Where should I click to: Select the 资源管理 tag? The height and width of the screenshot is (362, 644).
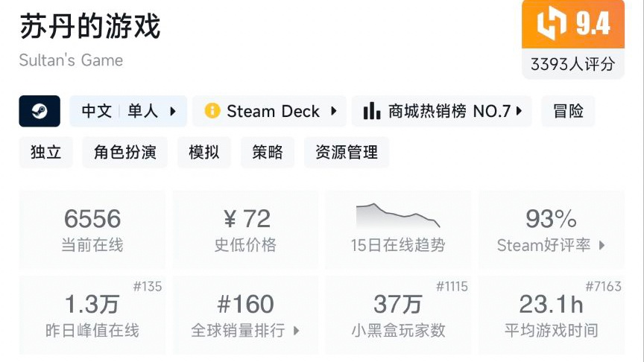point(347,152)
